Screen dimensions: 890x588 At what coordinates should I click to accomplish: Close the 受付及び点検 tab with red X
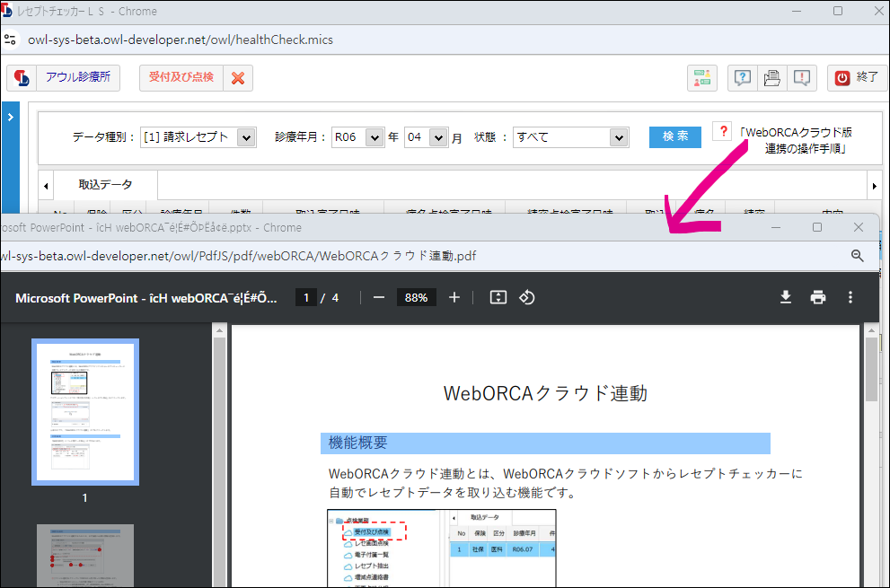238,78
